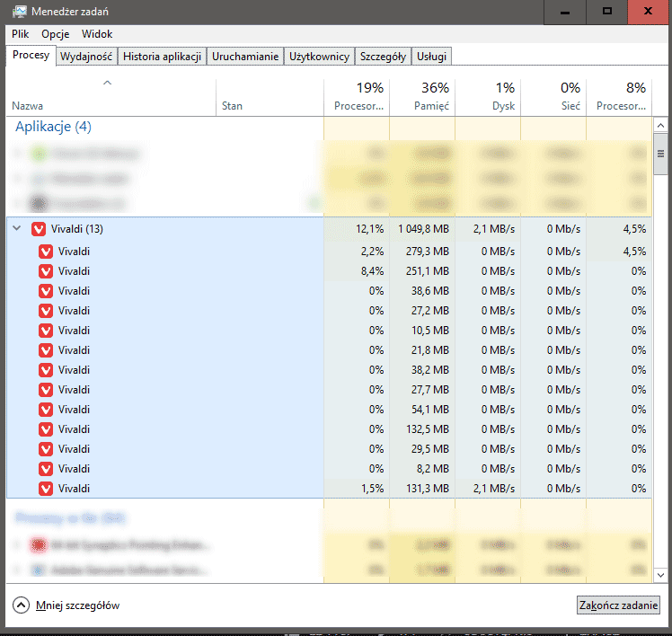Click Vivaldi icon in 279,3 MB row
This screenshot has height=636, width=672.
46,252
